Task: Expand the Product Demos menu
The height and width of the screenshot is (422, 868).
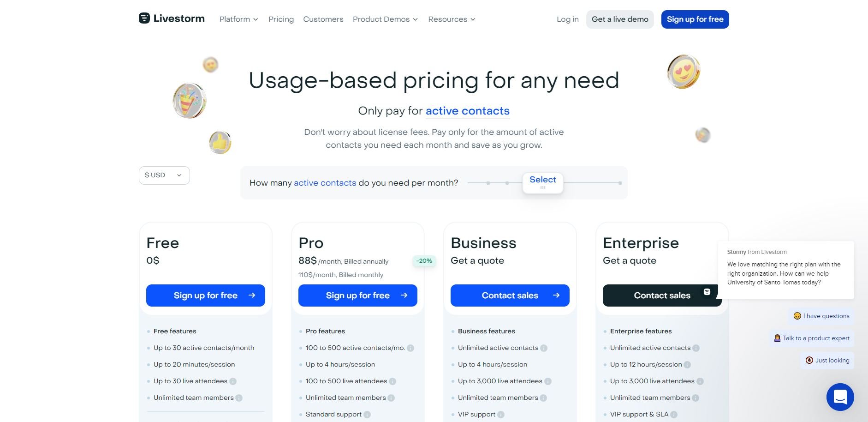Action: click(385, 19)
